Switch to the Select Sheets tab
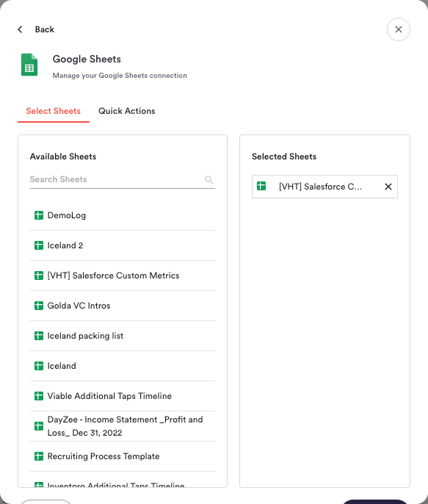This screenshot has height=504, width=428. point(54,111)
